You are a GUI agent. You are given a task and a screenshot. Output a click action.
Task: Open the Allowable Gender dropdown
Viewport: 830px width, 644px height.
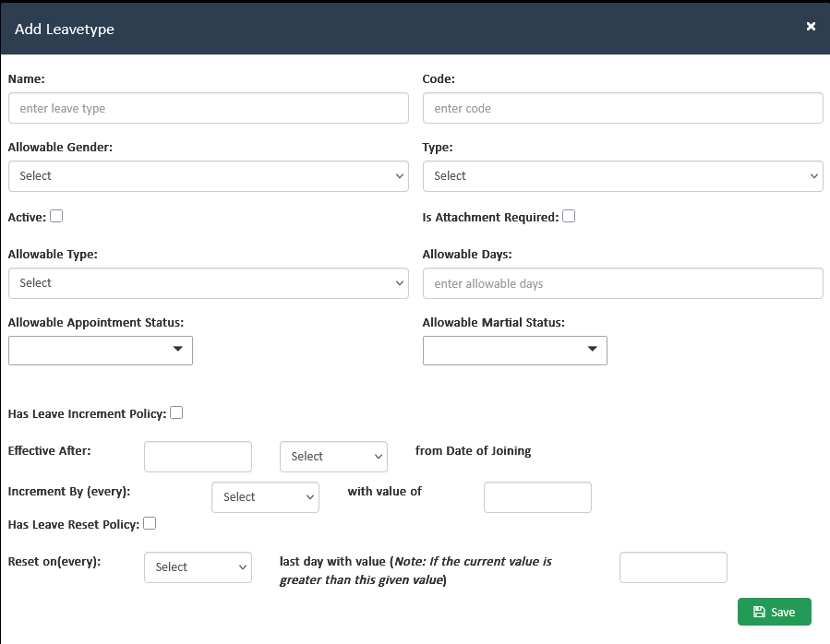click(x=208, y=176)
